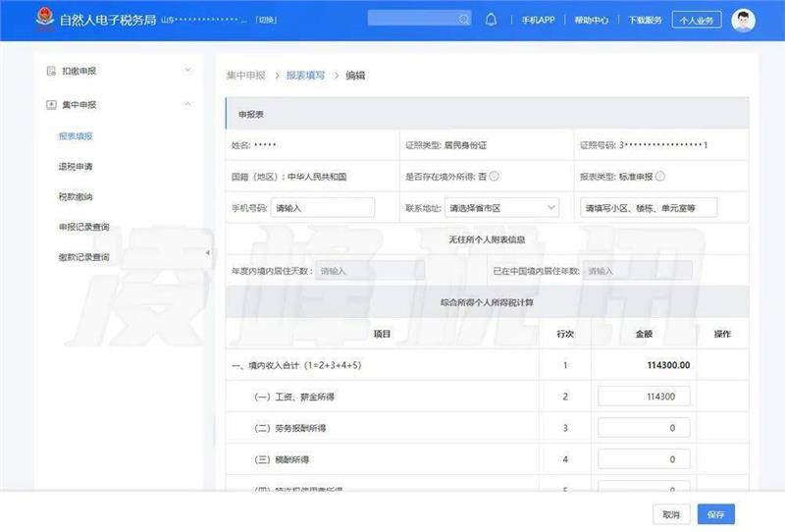Click the tax bureau emblem logo
This screenshot has width=785, height=532.
(42, 20)
